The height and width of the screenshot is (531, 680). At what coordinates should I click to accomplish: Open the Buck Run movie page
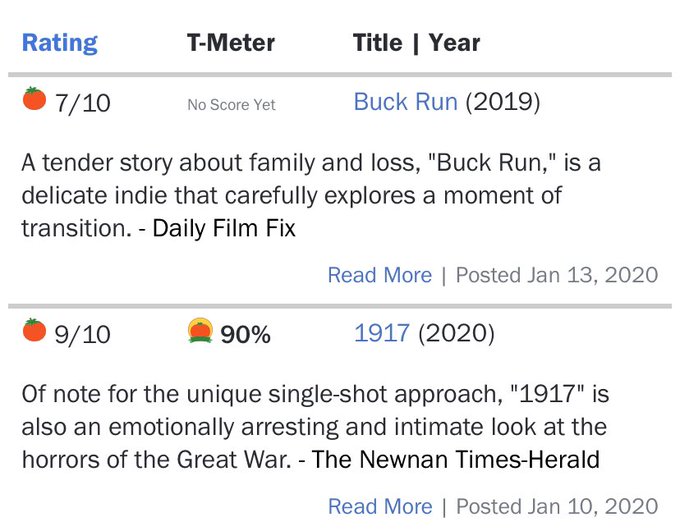click(405, 102)
